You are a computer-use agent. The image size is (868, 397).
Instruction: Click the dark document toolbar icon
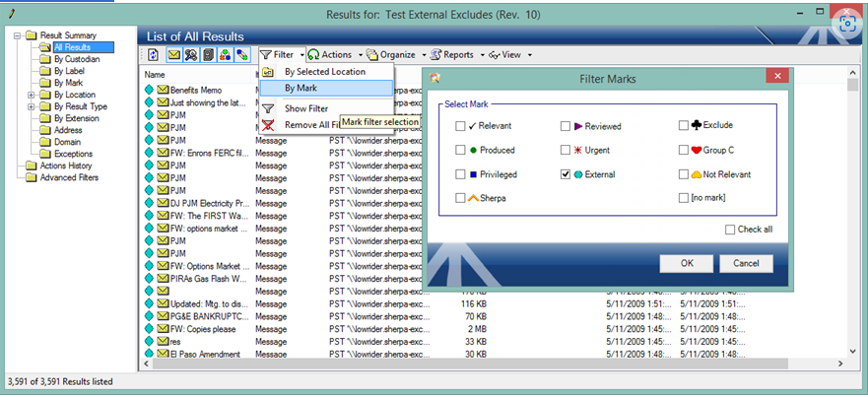208,55
